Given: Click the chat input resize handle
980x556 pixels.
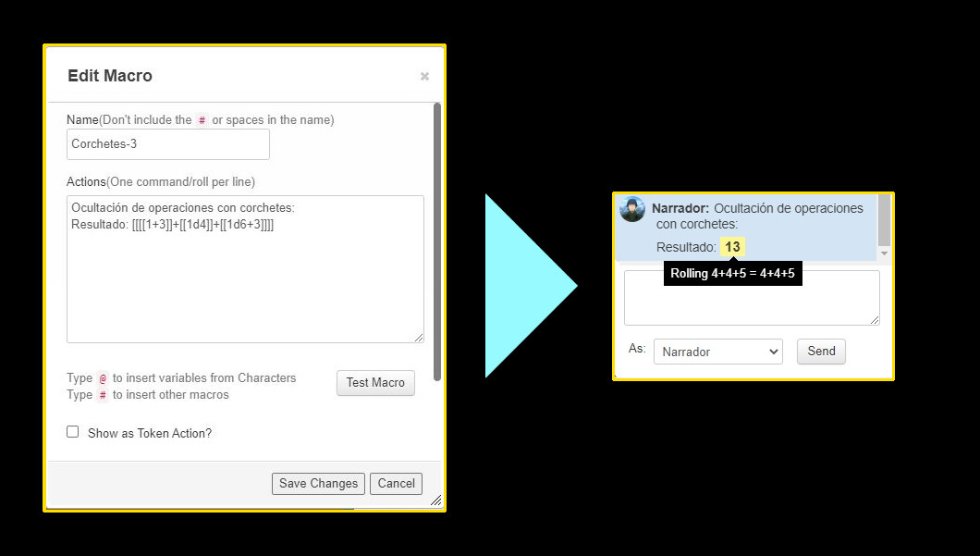Looking at the screenshot, I should click(875, 319).
